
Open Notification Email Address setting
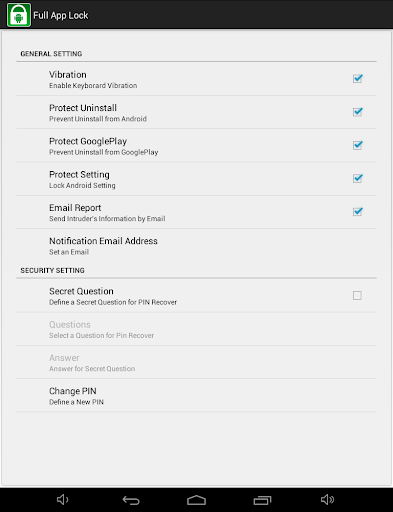[x=196, y=246]
